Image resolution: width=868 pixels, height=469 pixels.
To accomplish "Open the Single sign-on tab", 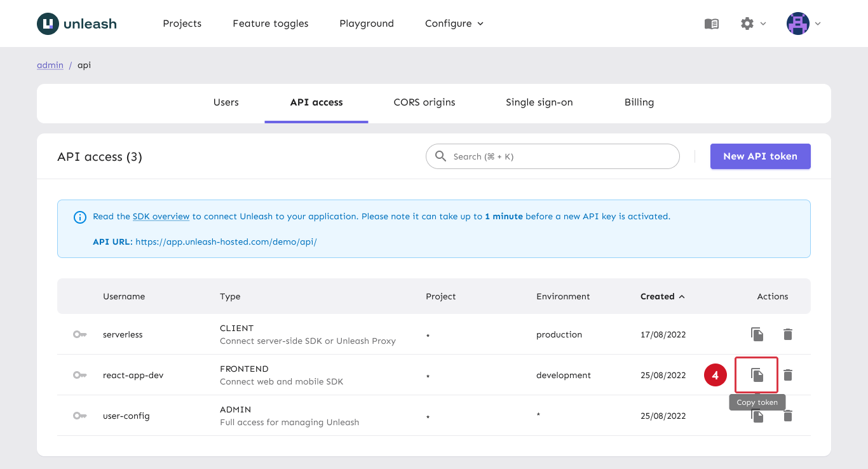I will 539,102.
